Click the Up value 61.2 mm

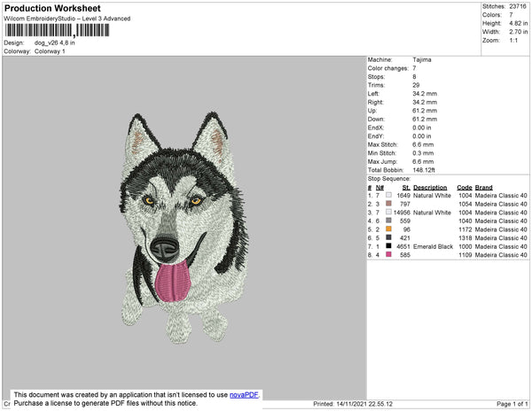(x=425, y=111)
